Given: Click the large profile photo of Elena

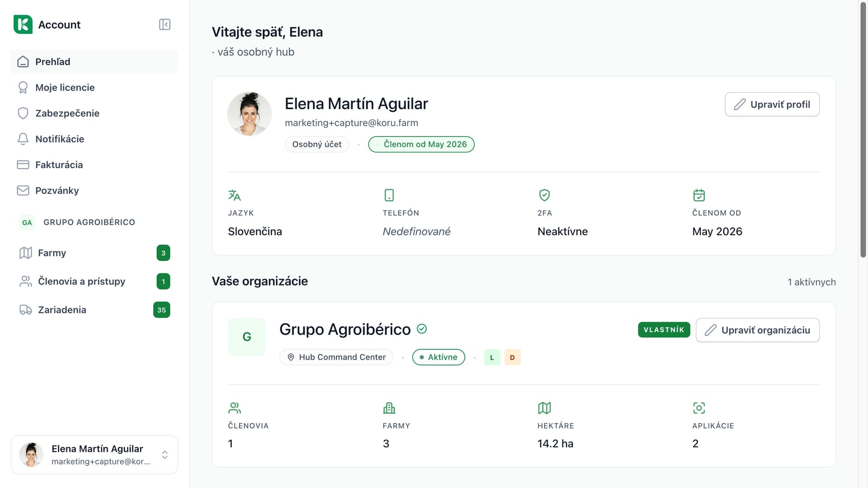Looking at the screenshot, I should pos(250,114).
